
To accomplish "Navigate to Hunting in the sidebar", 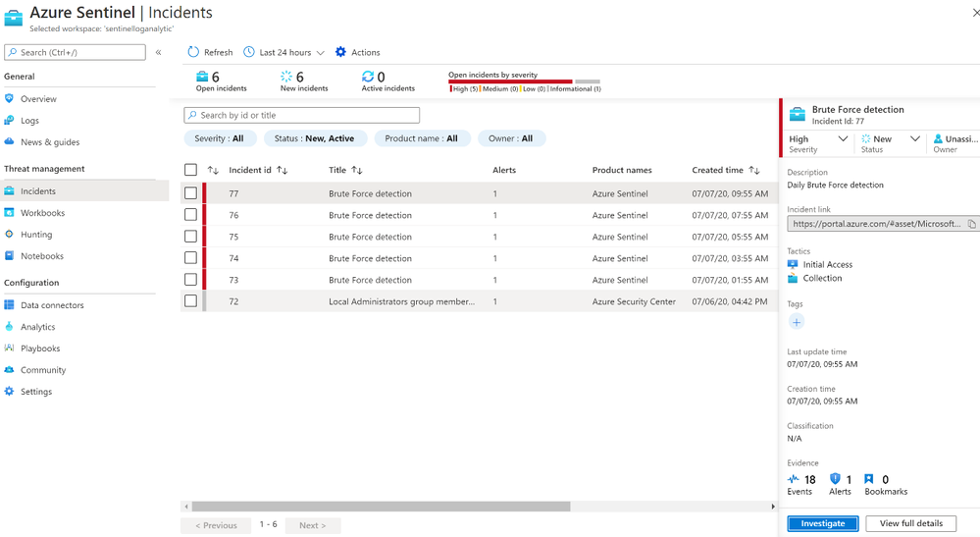I will tap(36, 235).
